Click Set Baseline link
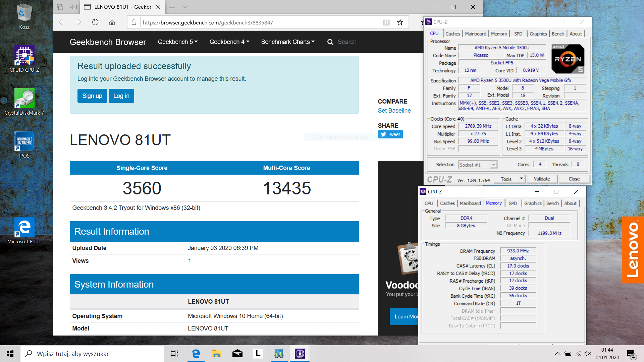 (394, 111)
